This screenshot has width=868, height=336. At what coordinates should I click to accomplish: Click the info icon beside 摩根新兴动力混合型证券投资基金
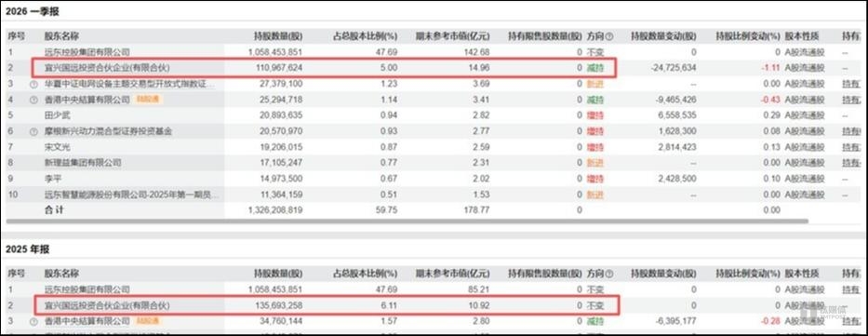coord(33,132)
